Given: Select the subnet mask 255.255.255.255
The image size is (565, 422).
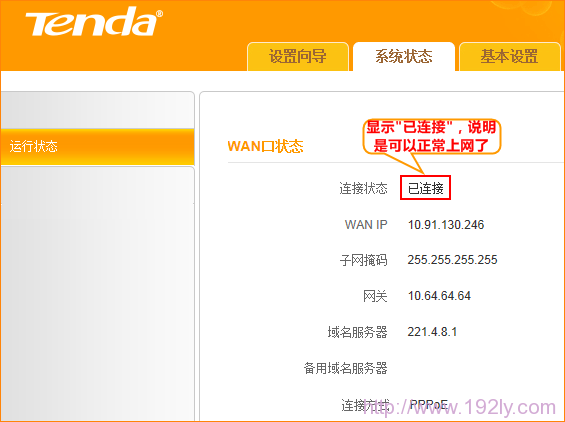Looking at the screenshot, I should click(452, 260).
